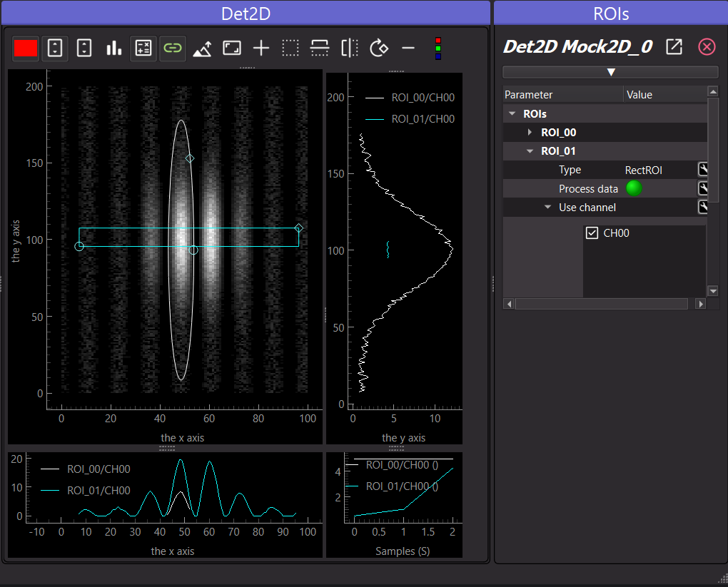728x587 pixels.
Task: Click the red color channel button
Action: point(26,49)
